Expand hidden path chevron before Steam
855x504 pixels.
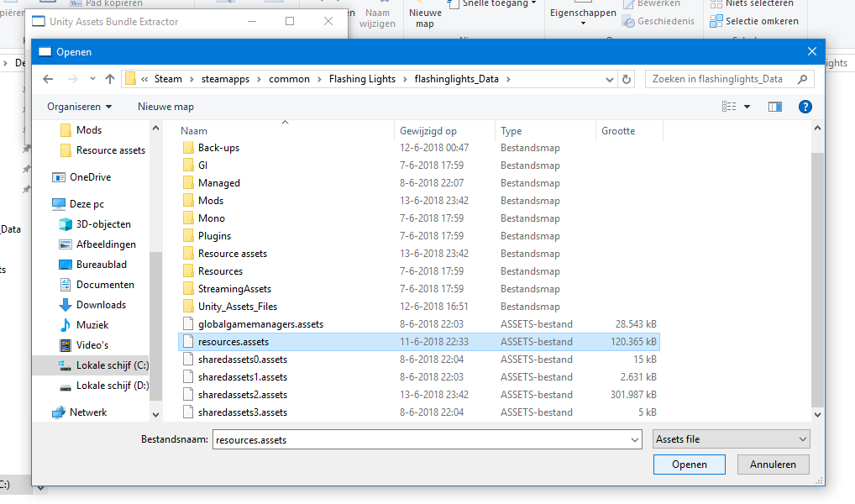tap(144, 79)
